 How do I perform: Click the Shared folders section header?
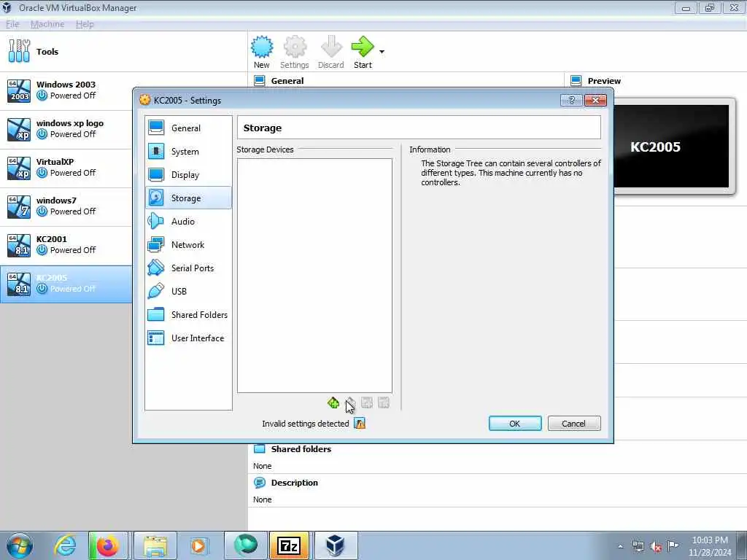(301, 449)
